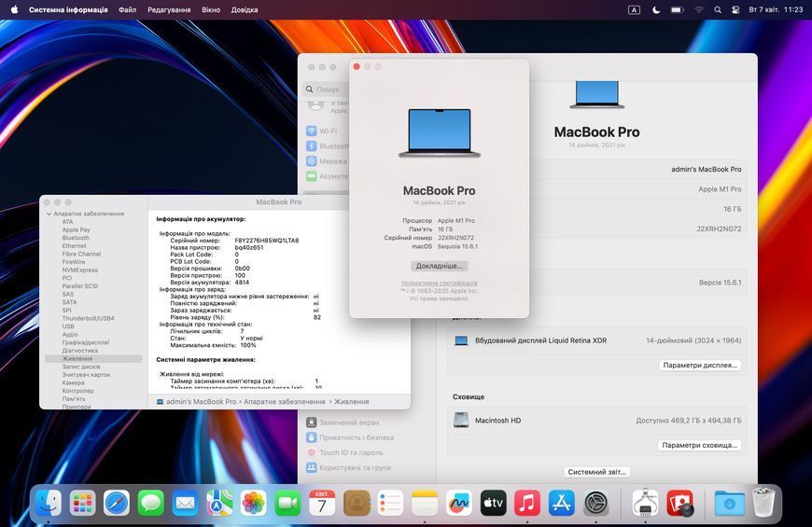Click Параметри сховища… button
This screenshot has width=812, height=527.
pos(699,445)
